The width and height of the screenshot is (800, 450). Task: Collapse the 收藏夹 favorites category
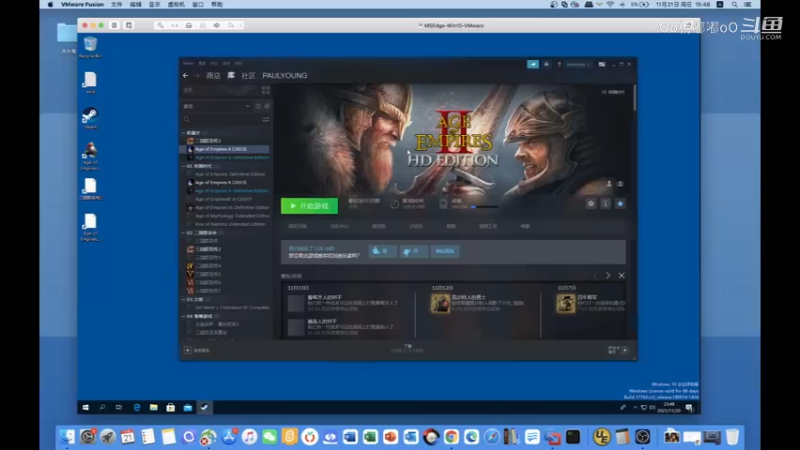(x=184, y=133)
